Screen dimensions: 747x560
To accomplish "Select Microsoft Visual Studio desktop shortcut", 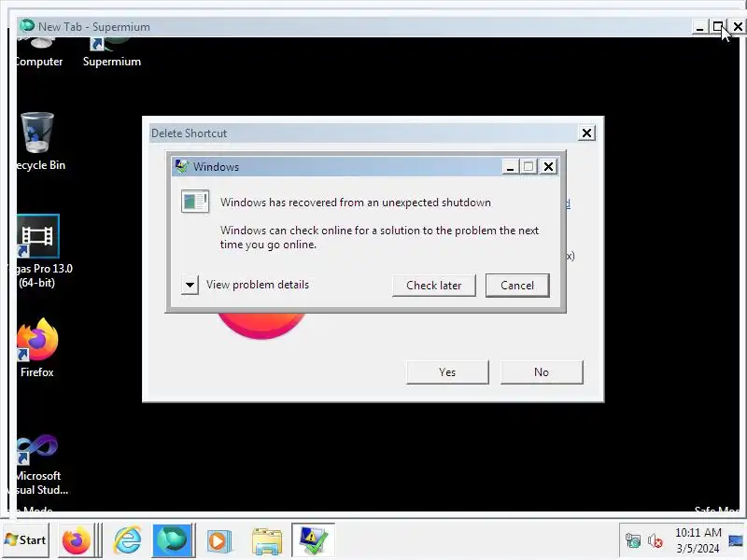I will click(x=38, y=465).
